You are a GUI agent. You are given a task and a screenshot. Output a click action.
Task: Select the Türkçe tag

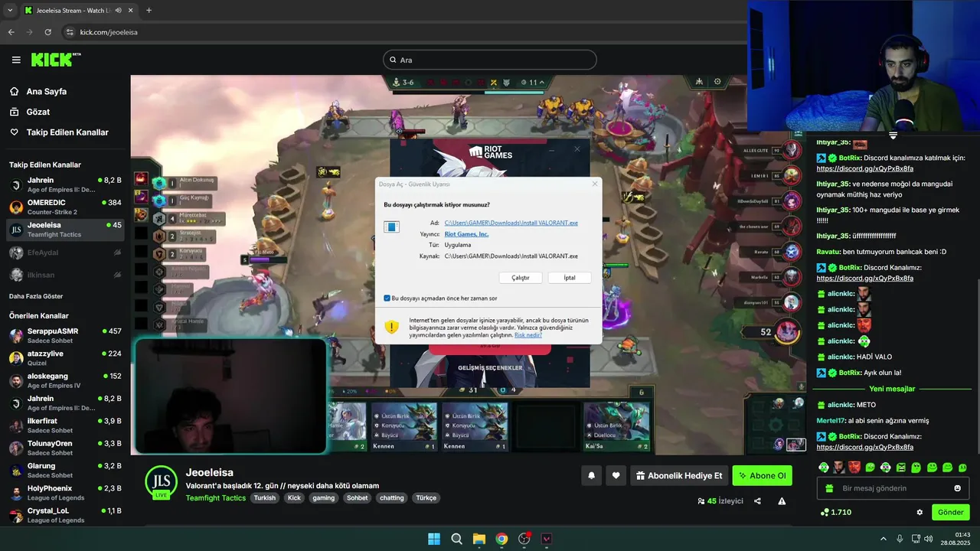coord(426,498)
